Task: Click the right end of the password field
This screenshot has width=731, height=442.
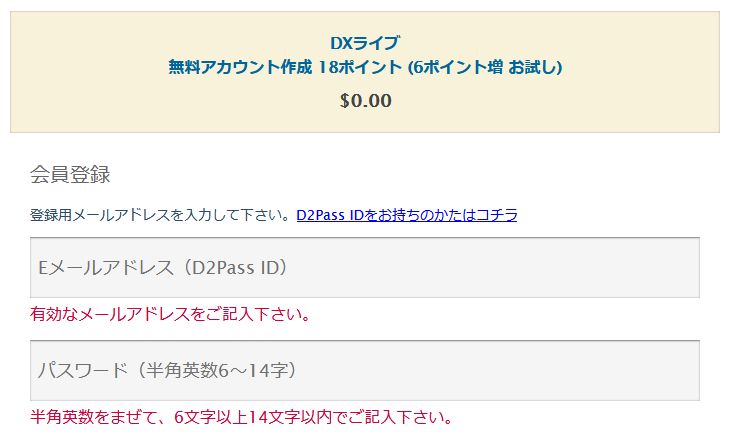Action: (680, 371)
